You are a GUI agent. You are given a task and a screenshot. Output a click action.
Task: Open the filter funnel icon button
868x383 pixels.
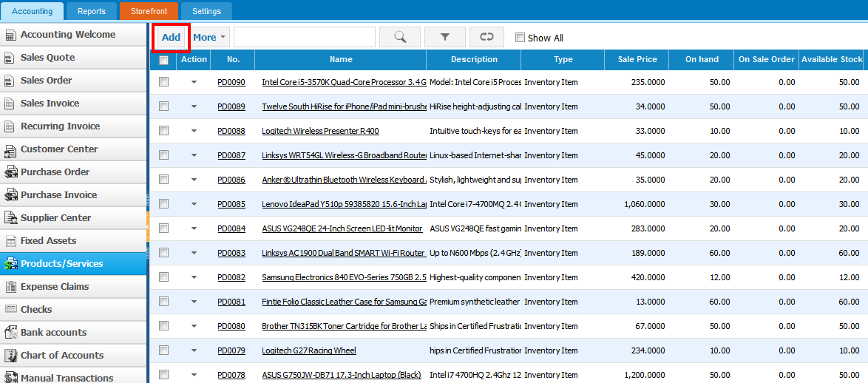click(444, 37)
